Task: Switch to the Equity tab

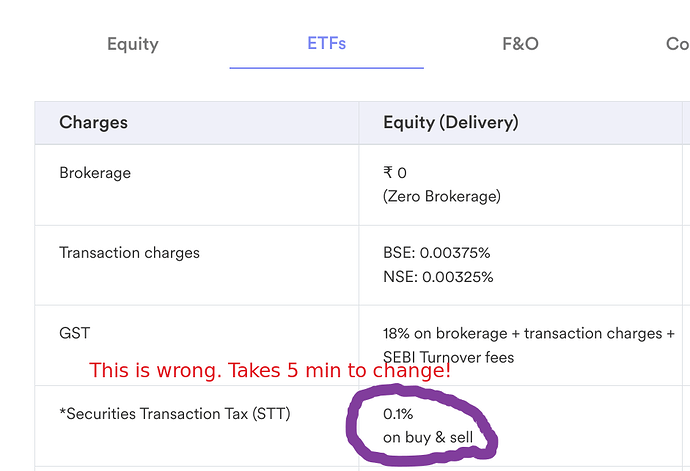Action: click(132, 44)
